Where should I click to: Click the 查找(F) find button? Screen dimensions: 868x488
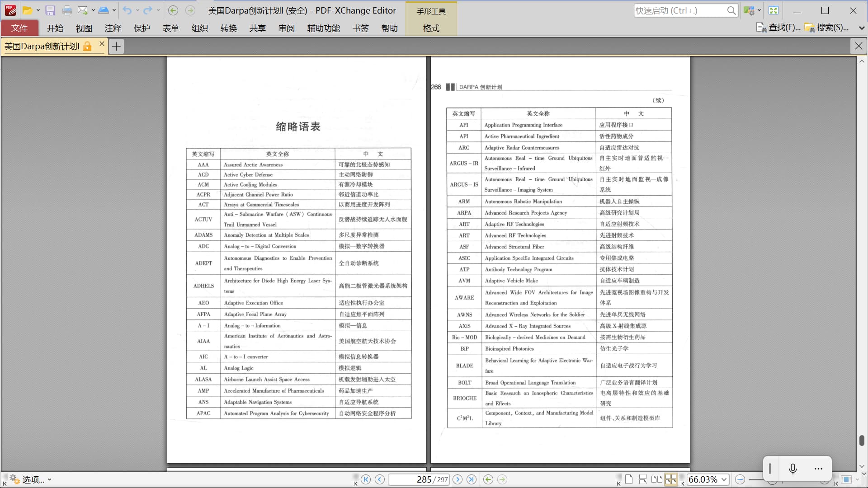(x=778, y=28)
